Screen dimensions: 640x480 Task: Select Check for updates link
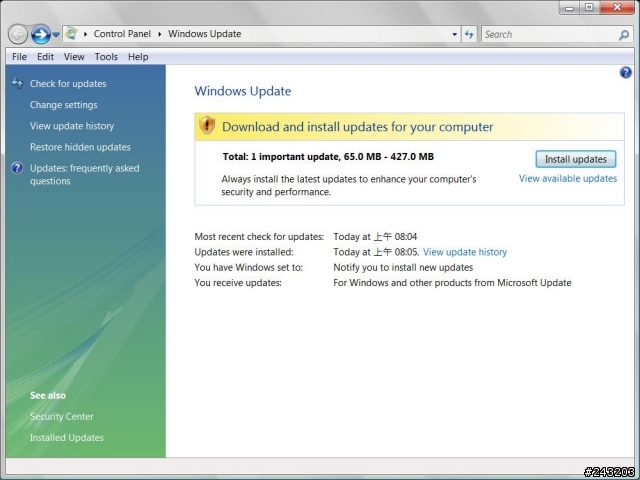[x=68, y=84]
